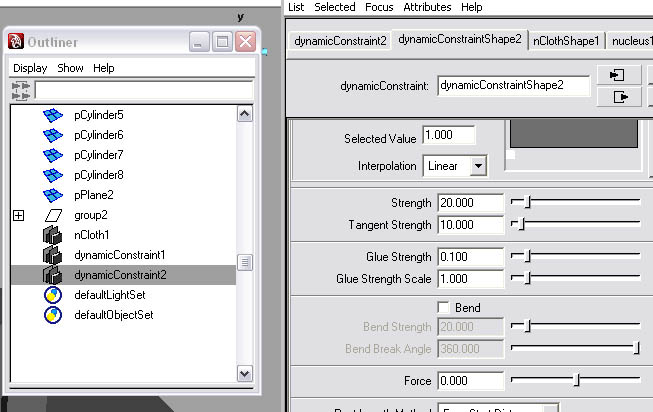Click the Force value field

[471, 381]
